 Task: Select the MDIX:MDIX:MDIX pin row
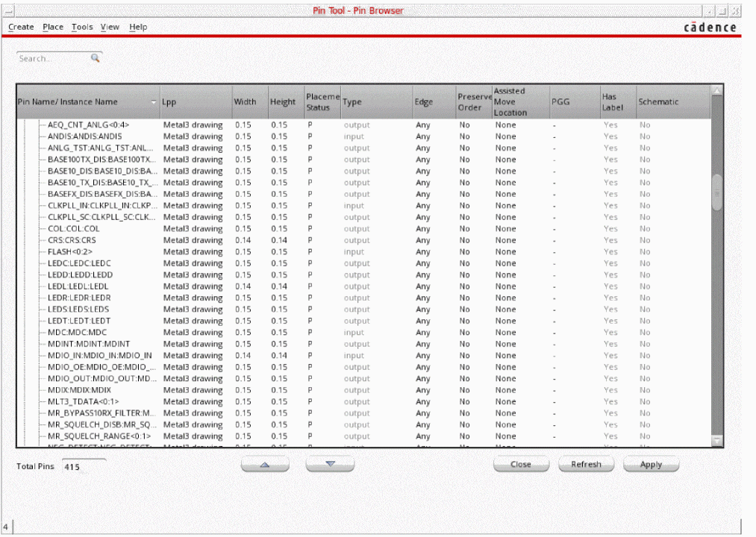point(363,391)
